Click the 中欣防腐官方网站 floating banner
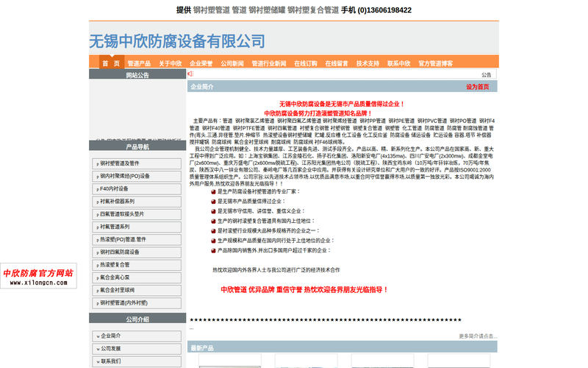The image size is (588, 368). point(39,276)
